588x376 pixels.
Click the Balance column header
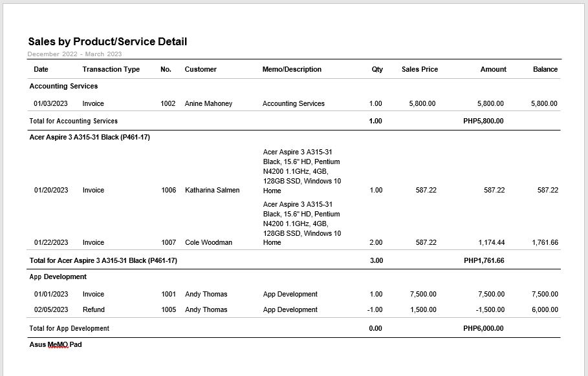(x=545, y=69)
